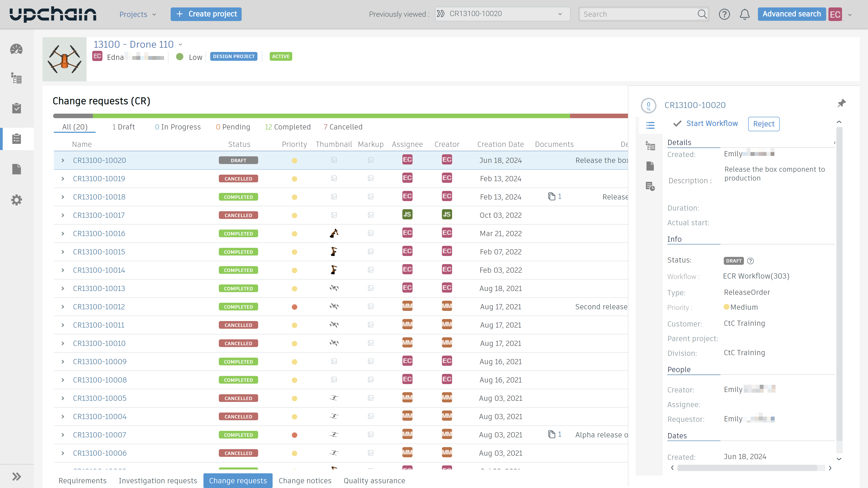Expand the CR13100-10012 row chevron
868x488 pixels.
pos(63,307)
